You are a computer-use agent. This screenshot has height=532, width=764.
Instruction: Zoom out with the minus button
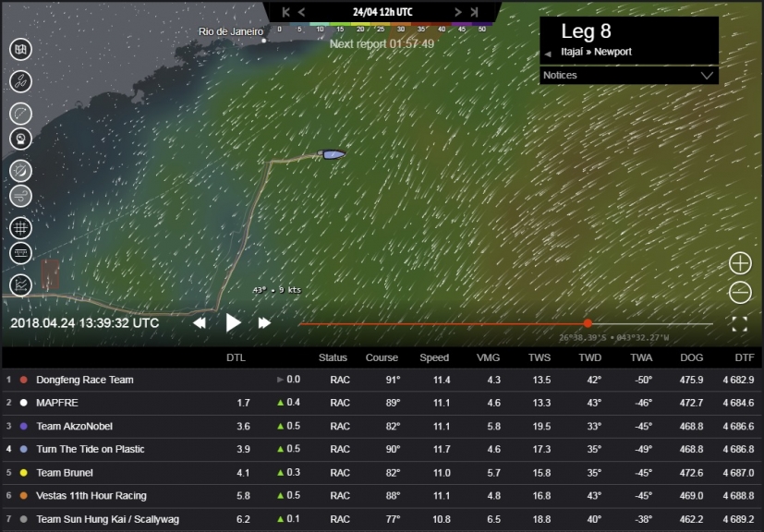[740, 293]
